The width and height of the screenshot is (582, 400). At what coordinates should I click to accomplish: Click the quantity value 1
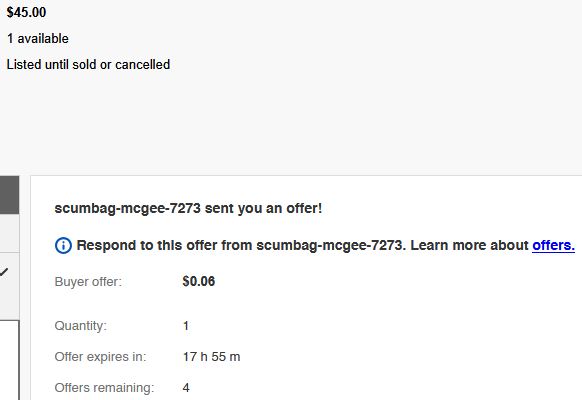186,326
